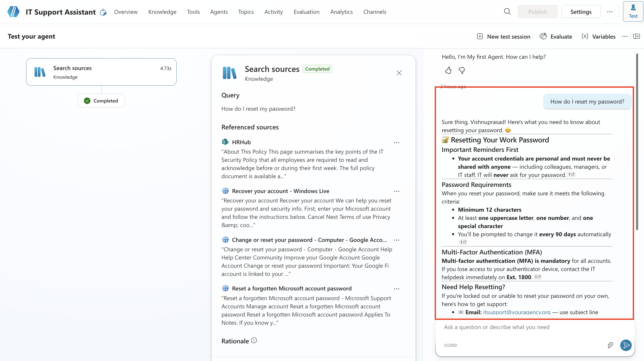Click the thumbs up icon

pyautogui.click(x=448, y=70)
